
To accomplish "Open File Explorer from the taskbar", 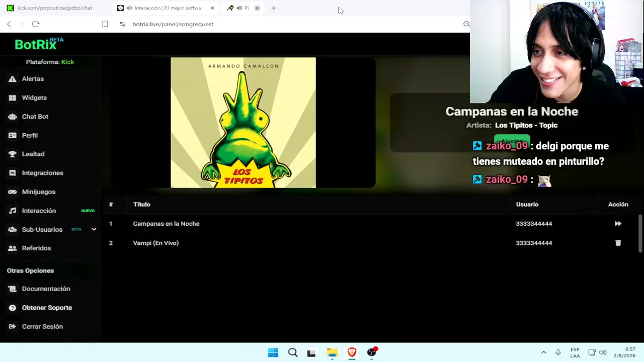I will coord(332,352).
